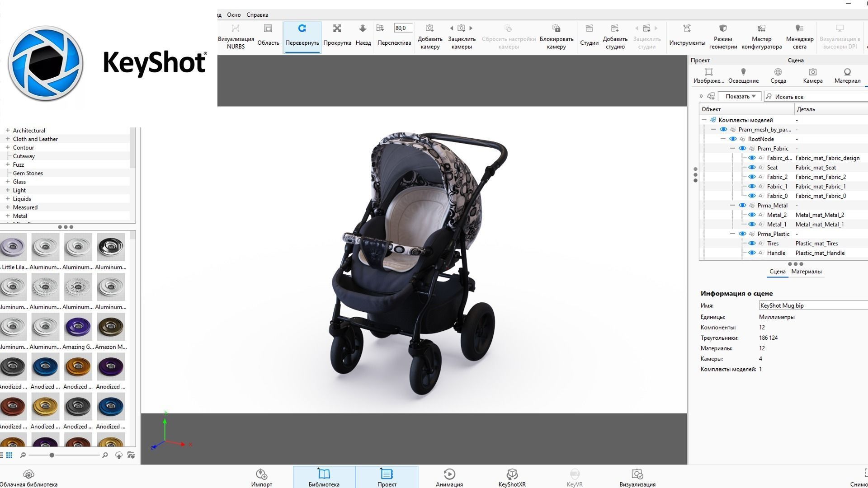Toggle the Библиотека library panel
The width and height of the screenshot is (868, 488).
[x=324, y=477]
